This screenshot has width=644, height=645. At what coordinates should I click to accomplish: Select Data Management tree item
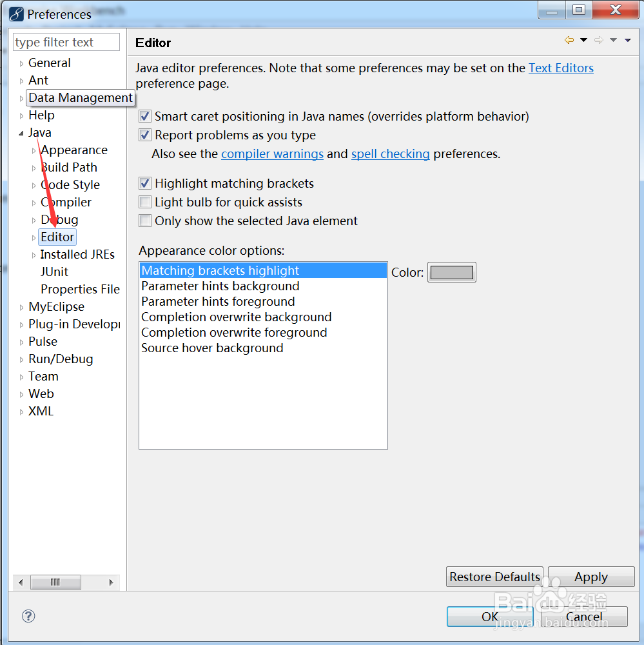click(81, 98)
